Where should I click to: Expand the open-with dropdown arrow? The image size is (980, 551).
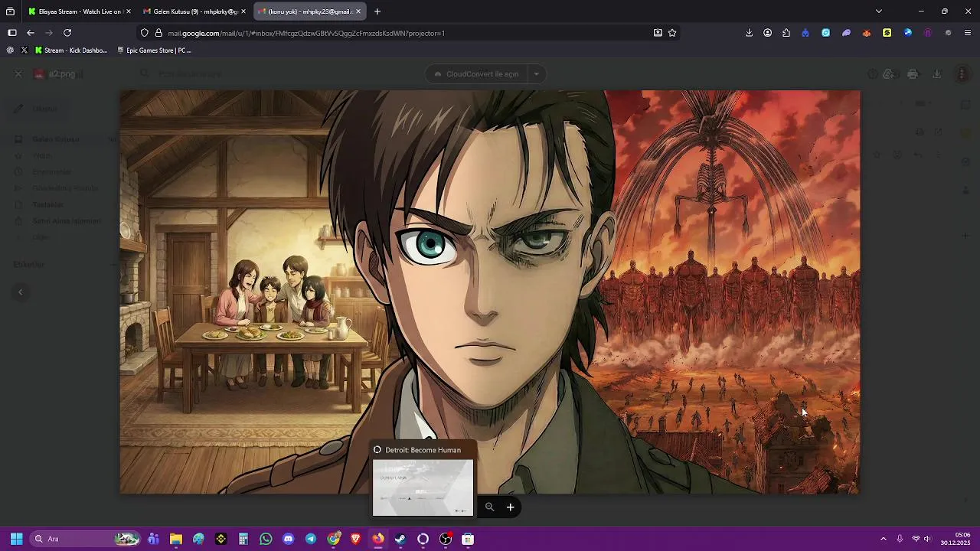pos(537,74)
